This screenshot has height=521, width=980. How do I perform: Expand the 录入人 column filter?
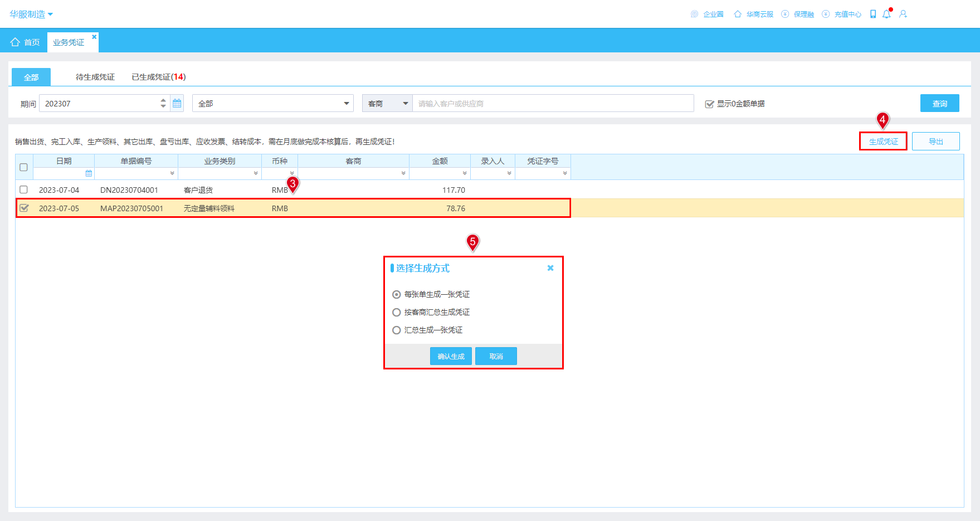(x=509, y=173)
